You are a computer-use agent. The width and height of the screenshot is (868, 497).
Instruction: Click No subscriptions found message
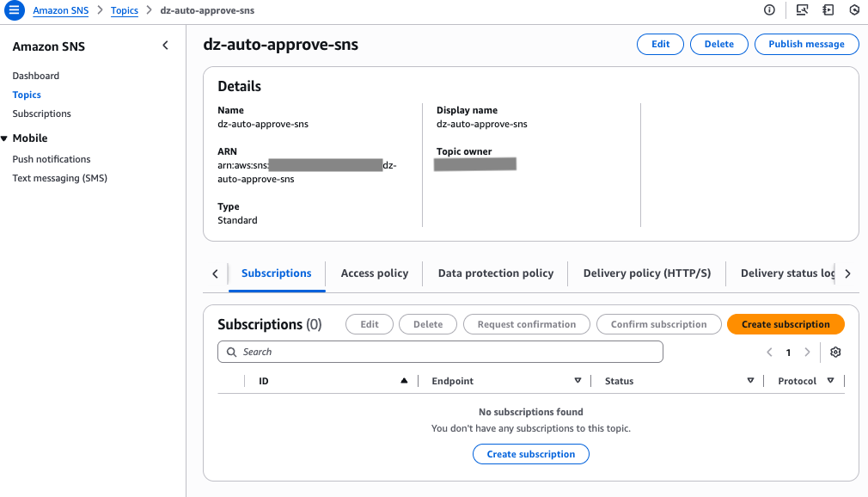[x=531, y=412]
